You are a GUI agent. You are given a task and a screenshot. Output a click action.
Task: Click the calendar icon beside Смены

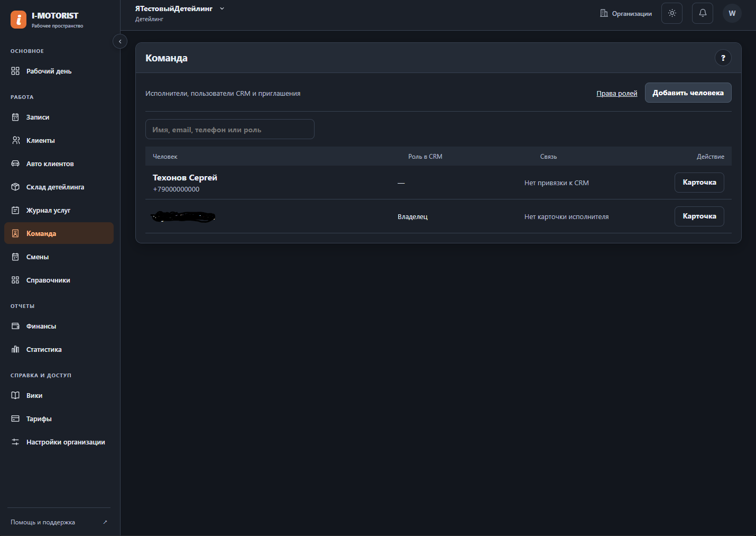(15, 257)
